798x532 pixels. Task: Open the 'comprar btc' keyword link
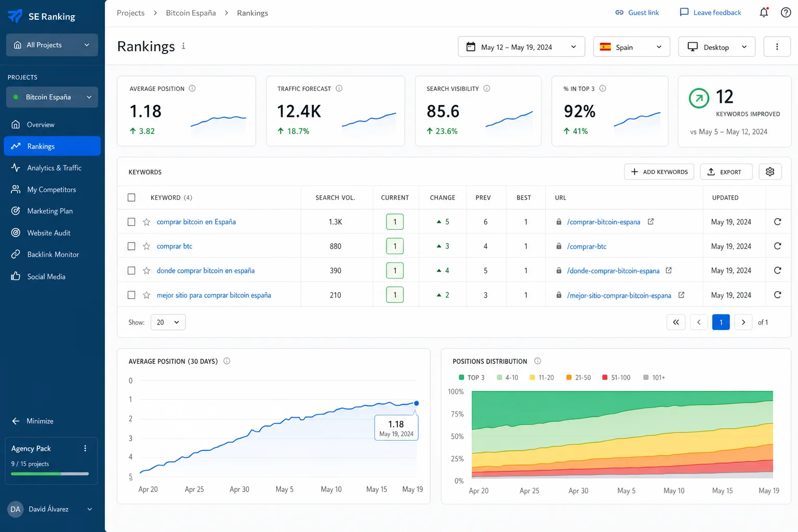tap(175, 246)
